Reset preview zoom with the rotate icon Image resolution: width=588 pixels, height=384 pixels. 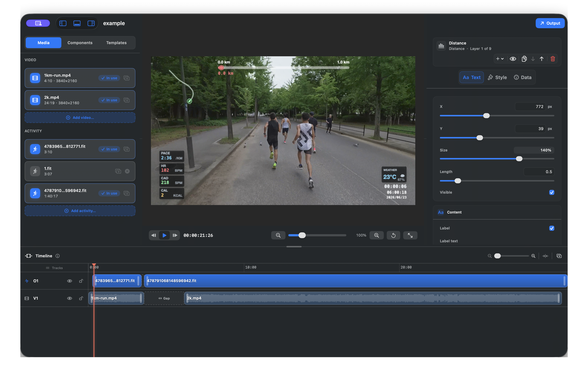(x=393, y=235)
